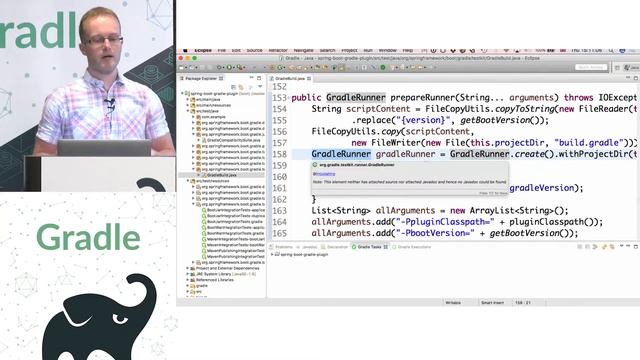This screenshot has height=360, width=640.
Task: Expand Project and External Dependencies
Action: pos(188,268)
